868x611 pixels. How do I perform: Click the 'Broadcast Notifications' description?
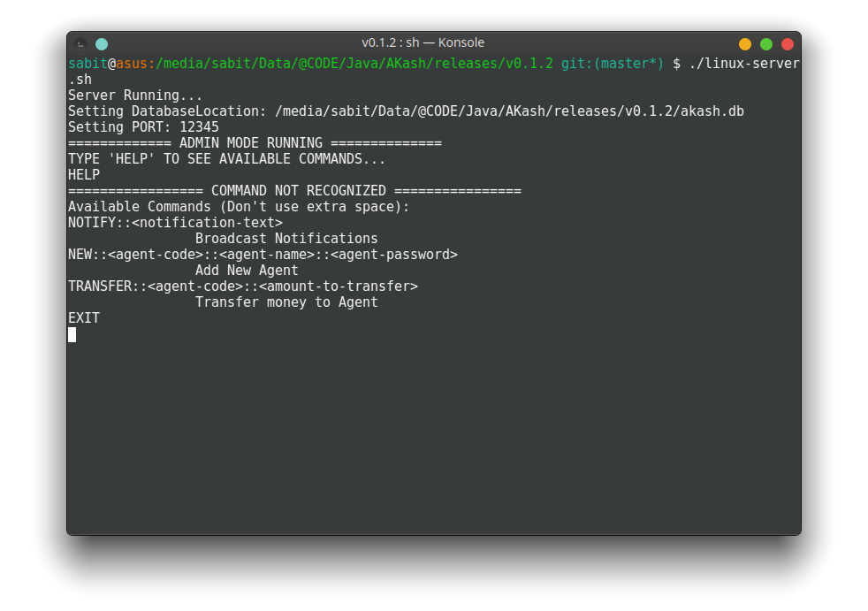pyautogui.click(x=286, y=239)
